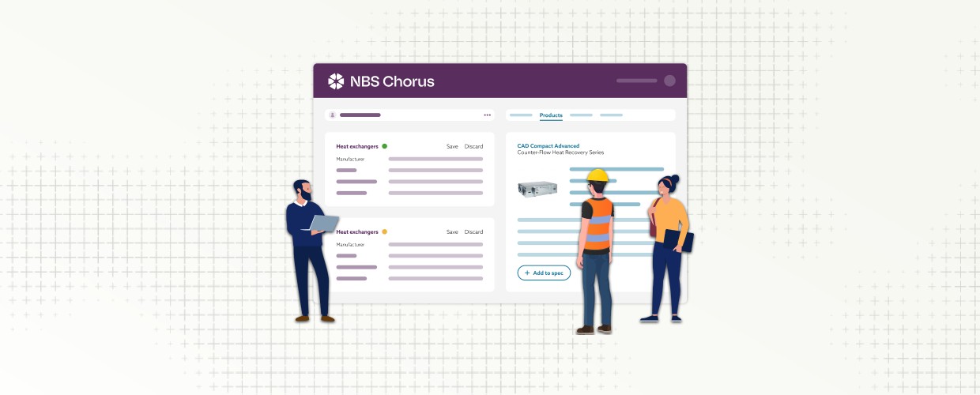Switch to the Products tab
Viewport: 980px width, 395px height.
551,115
